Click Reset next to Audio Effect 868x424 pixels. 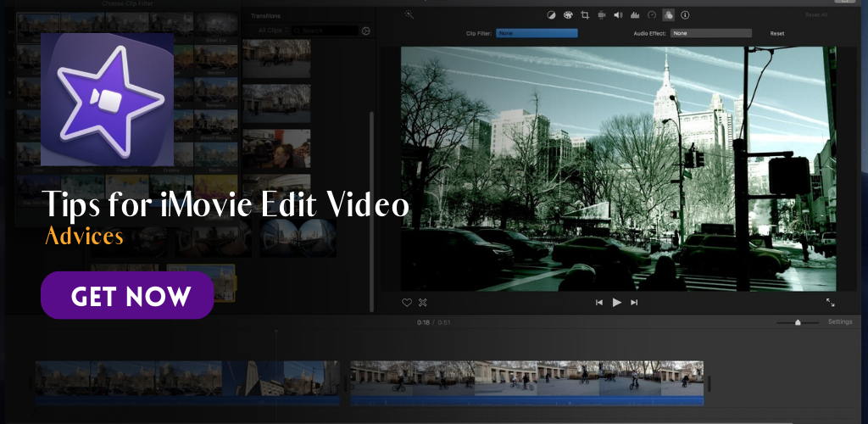777,33
